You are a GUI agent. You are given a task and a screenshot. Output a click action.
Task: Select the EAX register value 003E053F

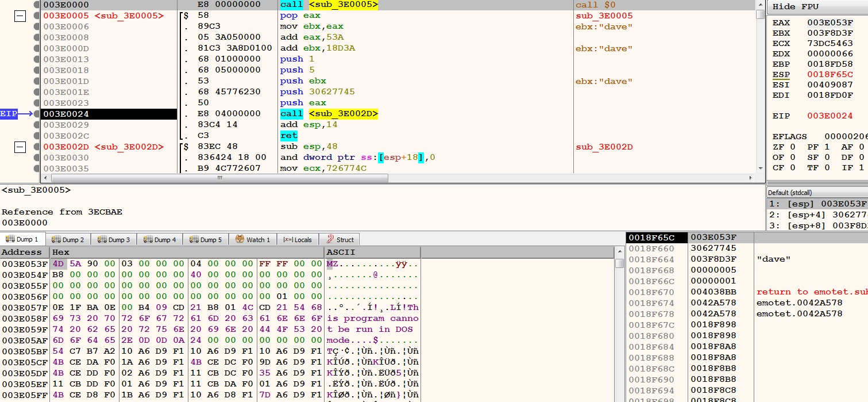(830, 23)
